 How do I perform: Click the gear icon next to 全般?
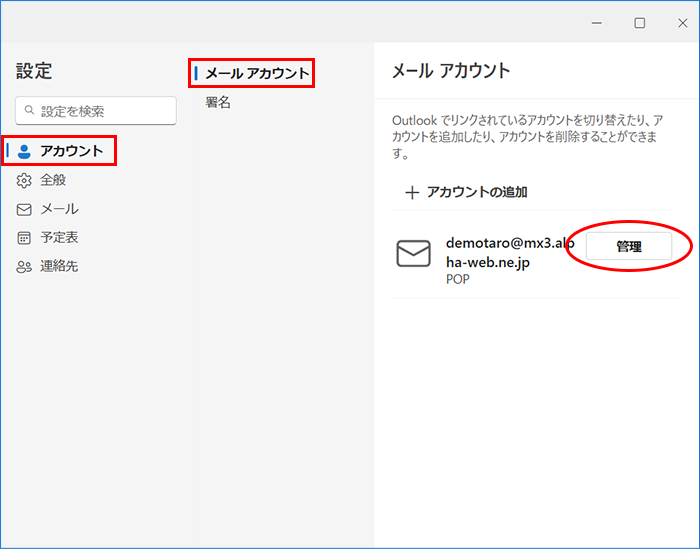coord(24,180)
